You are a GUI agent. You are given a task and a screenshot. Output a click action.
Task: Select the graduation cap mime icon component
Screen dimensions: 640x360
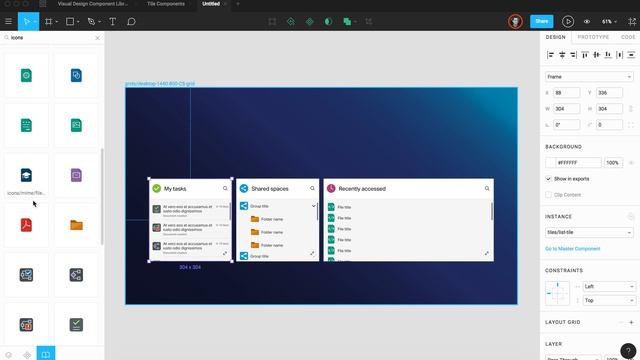coord(26,176)
